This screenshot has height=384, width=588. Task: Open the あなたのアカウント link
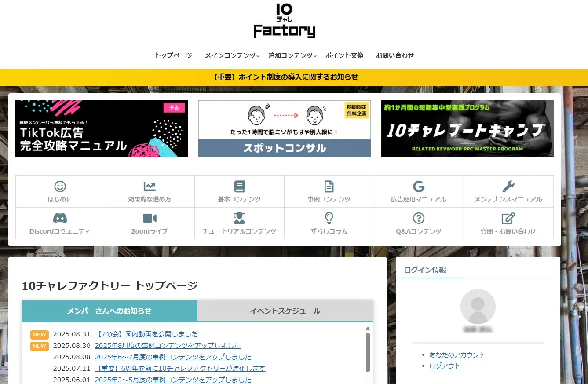click(x=457, y=355)
